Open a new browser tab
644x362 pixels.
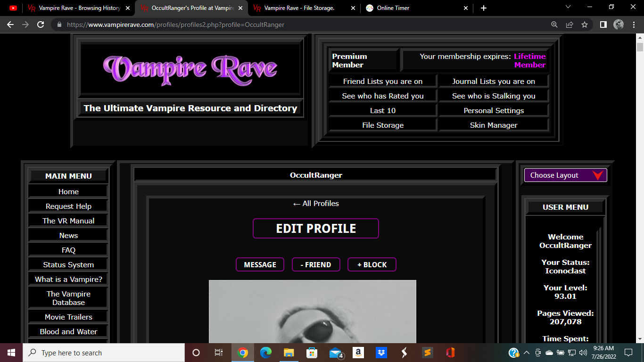click(483, 8)
